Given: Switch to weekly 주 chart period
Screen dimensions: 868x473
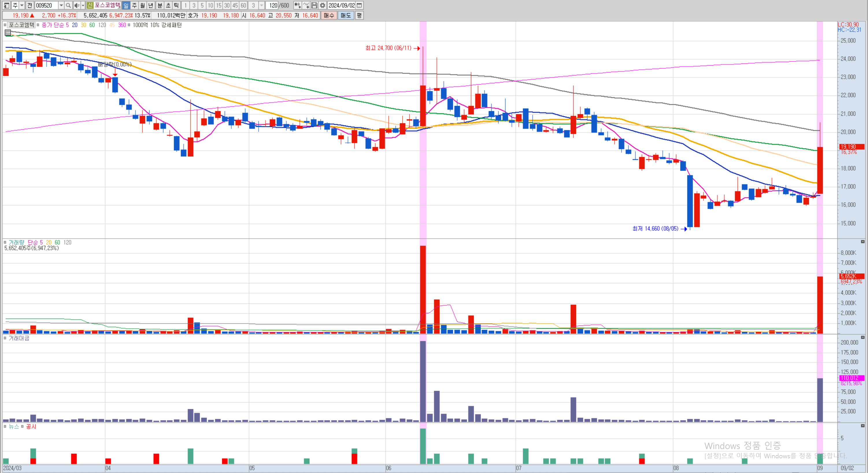Looking at the screenshot, I should coord(134,5).
